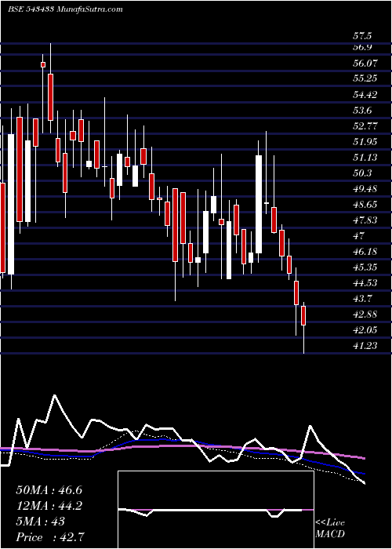Click the 46.18 price axis label
The image size is (392, 549).
click(365, 252)
